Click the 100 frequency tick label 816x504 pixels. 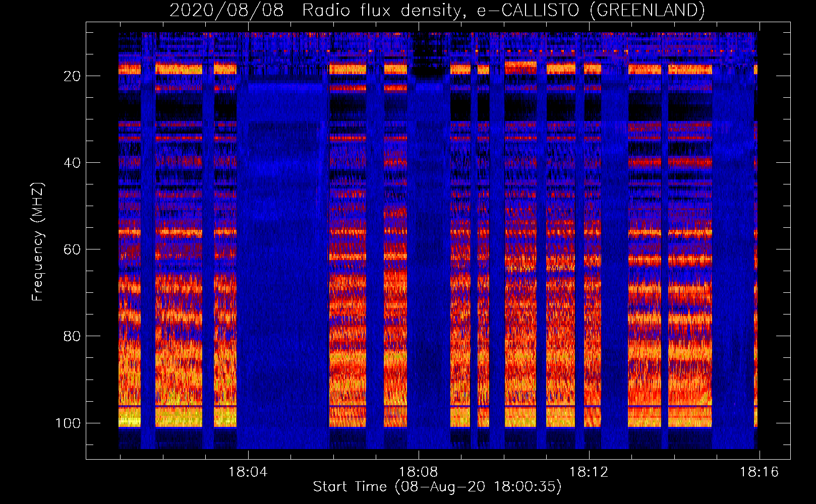coord(68,423)
